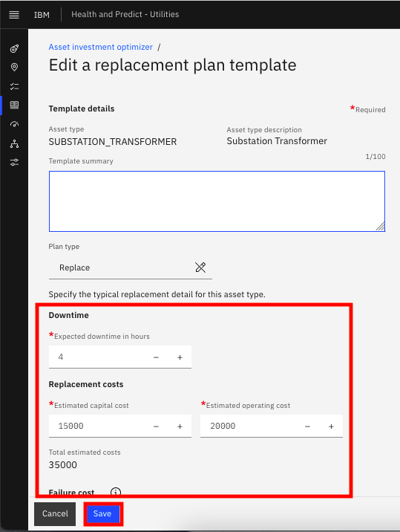The image size is (400, 532).
Task: Click the rocket icon in the sidebar
Action: (14, 49)
